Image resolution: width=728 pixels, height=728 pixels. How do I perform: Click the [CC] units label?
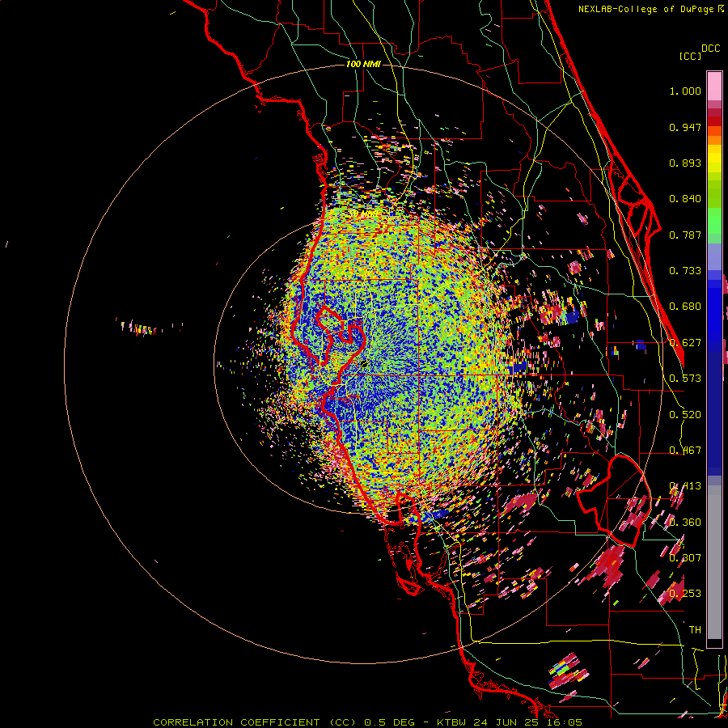pos(691,56)
